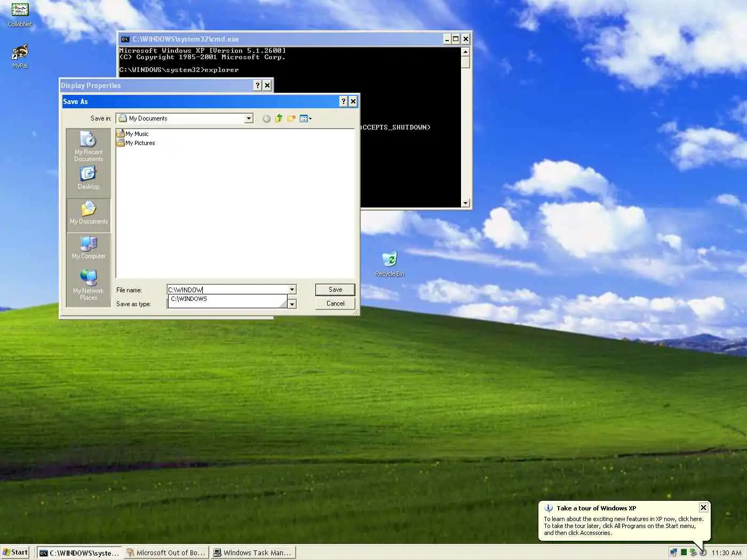Open the Start menu

click(x=15, y=553)
